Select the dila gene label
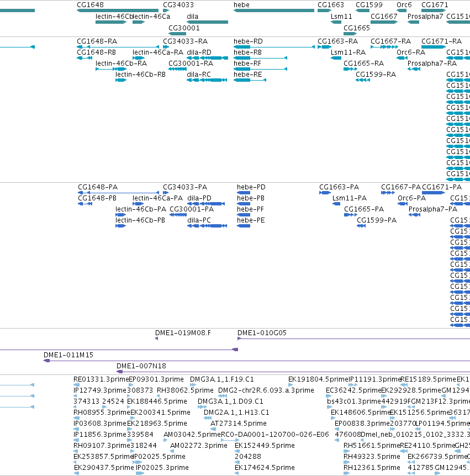470x476 pixels. click(x=193, y=17)
